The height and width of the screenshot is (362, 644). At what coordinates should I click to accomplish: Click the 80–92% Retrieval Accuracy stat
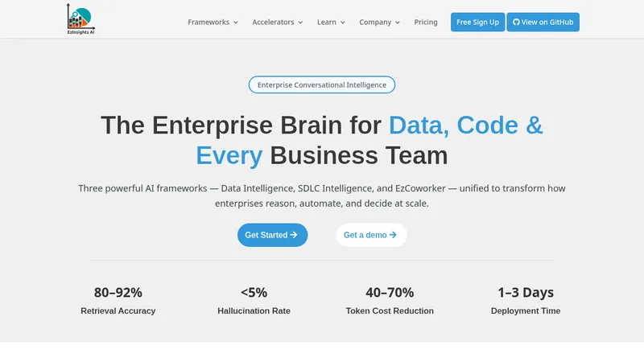(x=118, y=301)
